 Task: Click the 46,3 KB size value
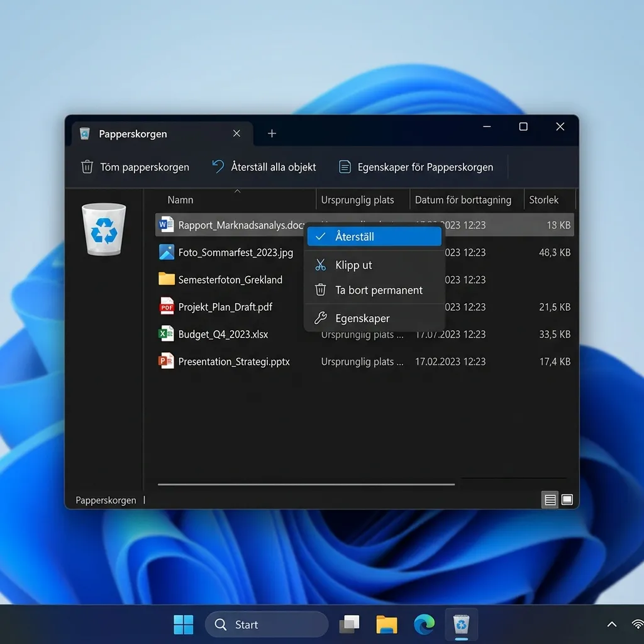coord(555,252)
